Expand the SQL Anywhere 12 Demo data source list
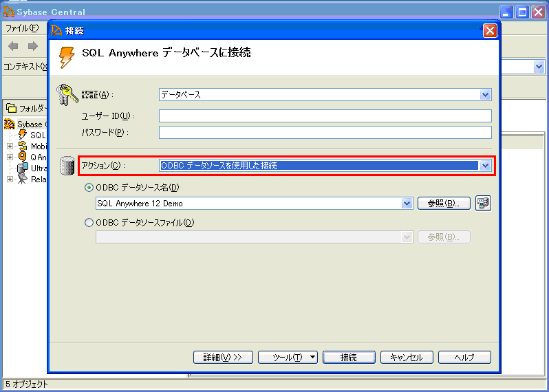549x392 pixels. [x=406, y=203]
